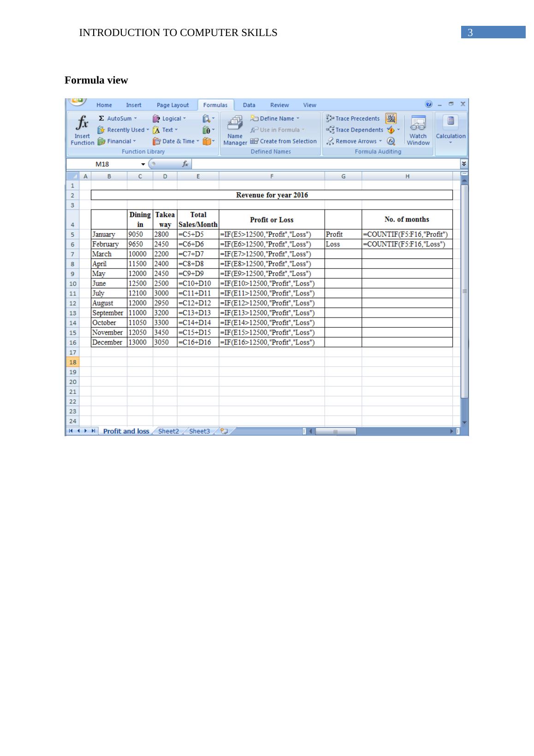
Task: Open the Name Manager
Action: coord(235,130)
